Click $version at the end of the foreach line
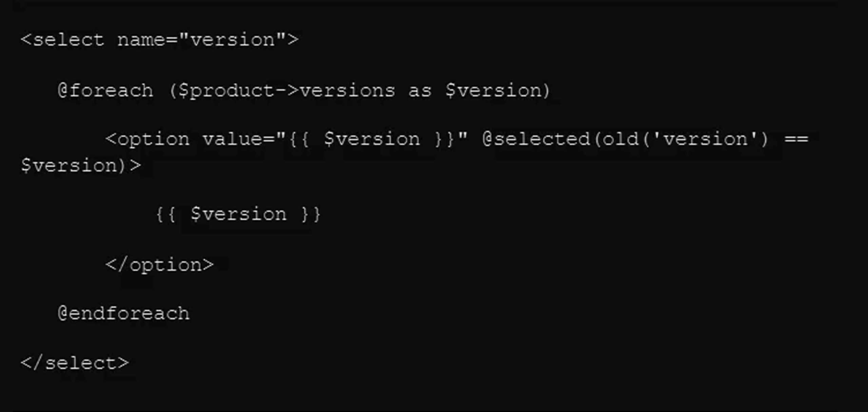Image resolution: width=868 pixels, height=412 pixels. [x=493, y=91]
